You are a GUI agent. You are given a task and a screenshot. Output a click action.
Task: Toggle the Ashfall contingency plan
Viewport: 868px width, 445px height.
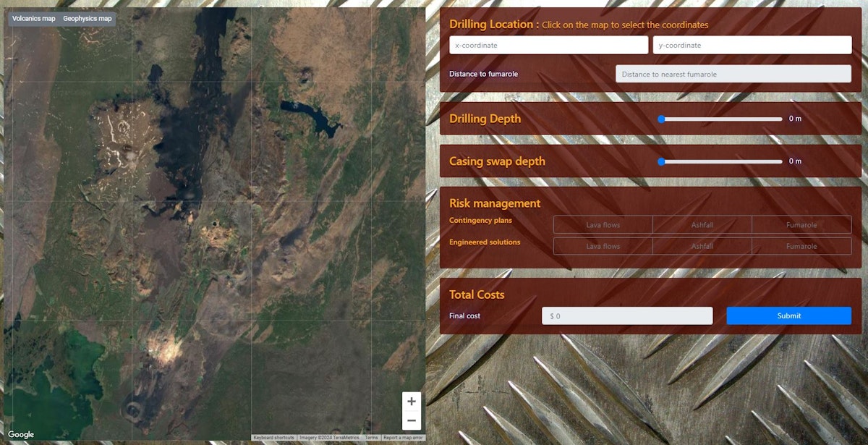point(701,224)
